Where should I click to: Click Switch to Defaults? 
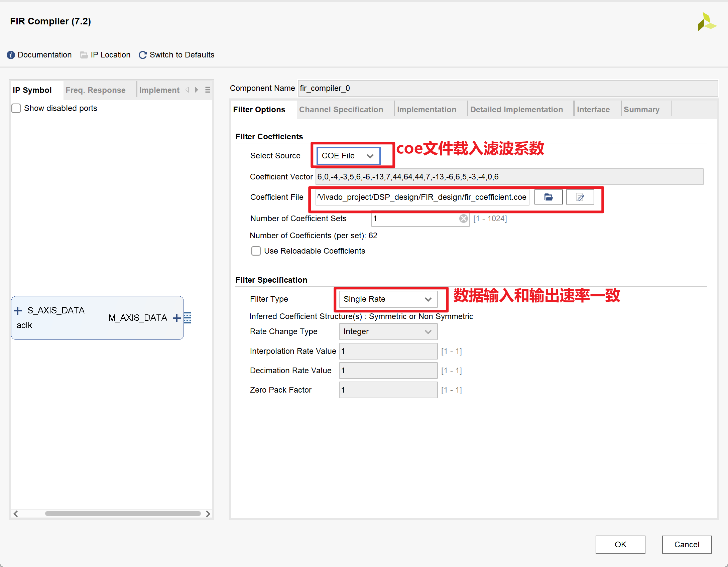pos(182,55)
